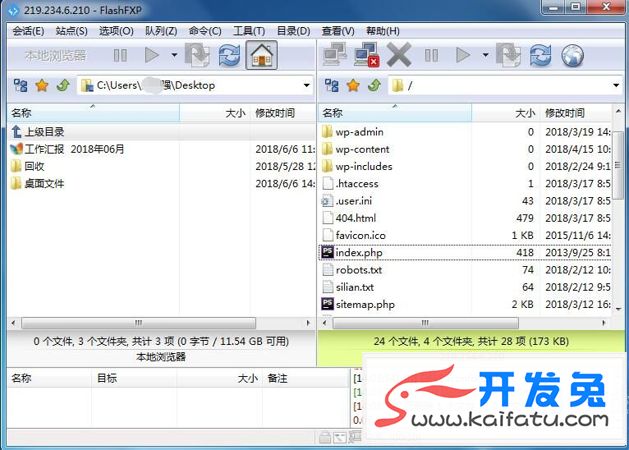The width and height of the screenshot is (629, 450).
Task: Refresh the remote server pane
Action: pos(540,55)
